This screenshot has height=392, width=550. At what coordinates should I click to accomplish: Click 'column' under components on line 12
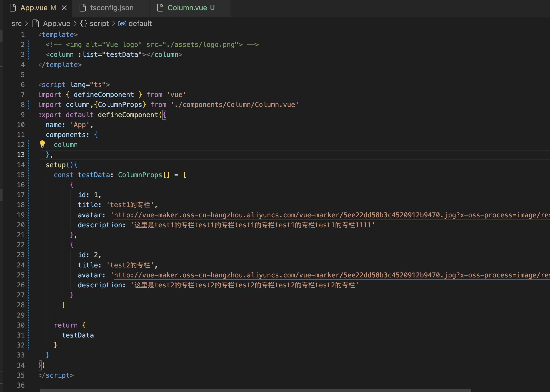point(66,145)
